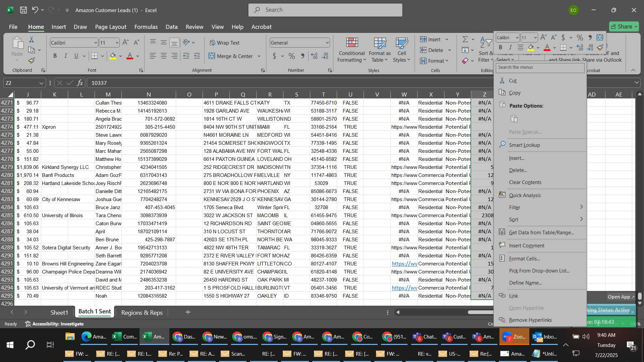Use the ribbon Cut scissors icon

pyautogui.click(x=31, y=40)
